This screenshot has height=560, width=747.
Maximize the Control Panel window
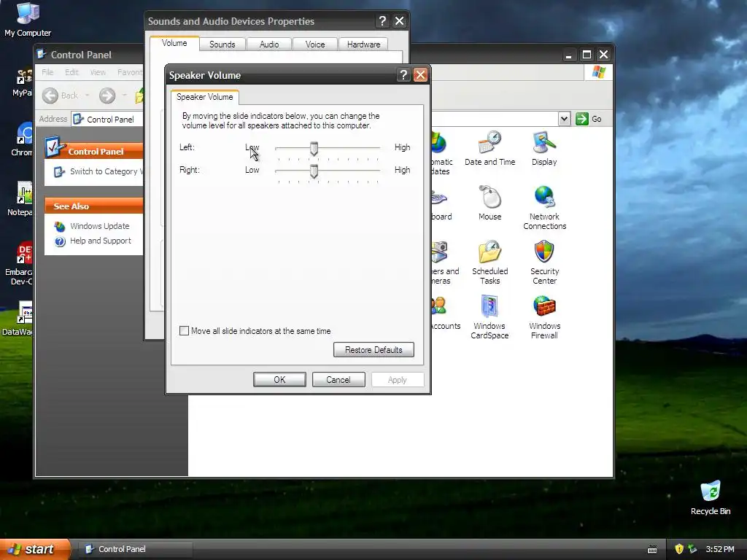(587, 55)
